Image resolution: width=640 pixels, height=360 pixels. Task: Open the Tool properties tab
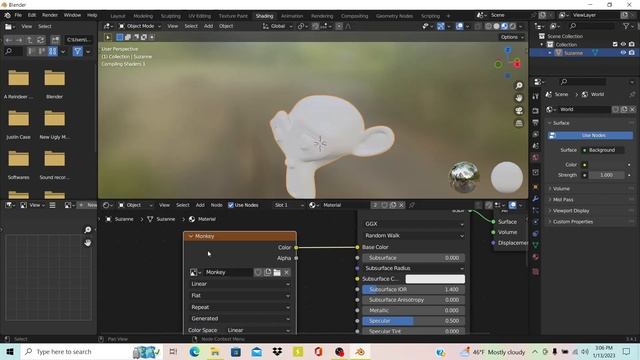tap(536, 96)
